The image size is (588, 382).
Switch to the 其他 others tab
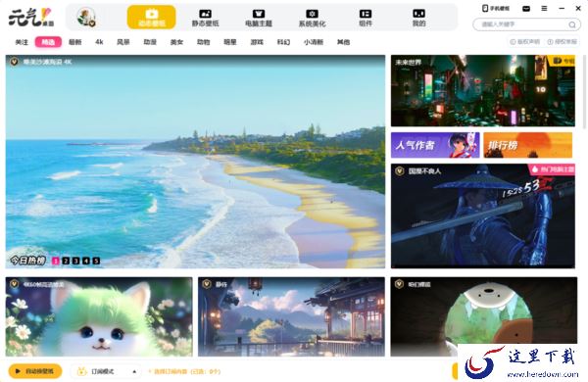pyautogui.click(x=343, y=42)
